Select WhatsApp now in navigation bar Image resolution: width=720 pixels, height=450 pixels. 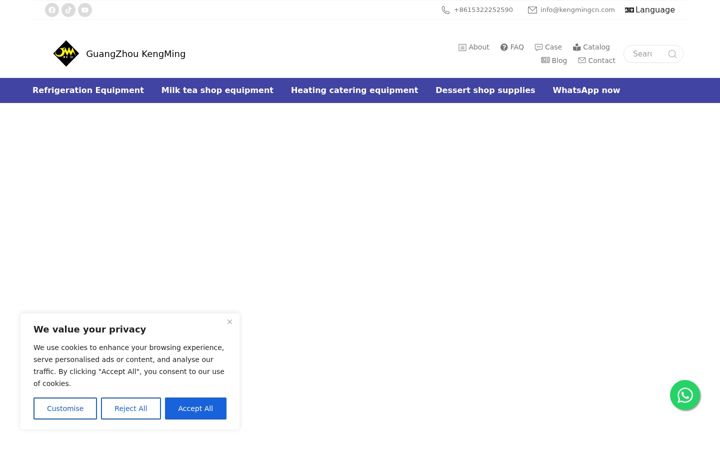[586, 90]
